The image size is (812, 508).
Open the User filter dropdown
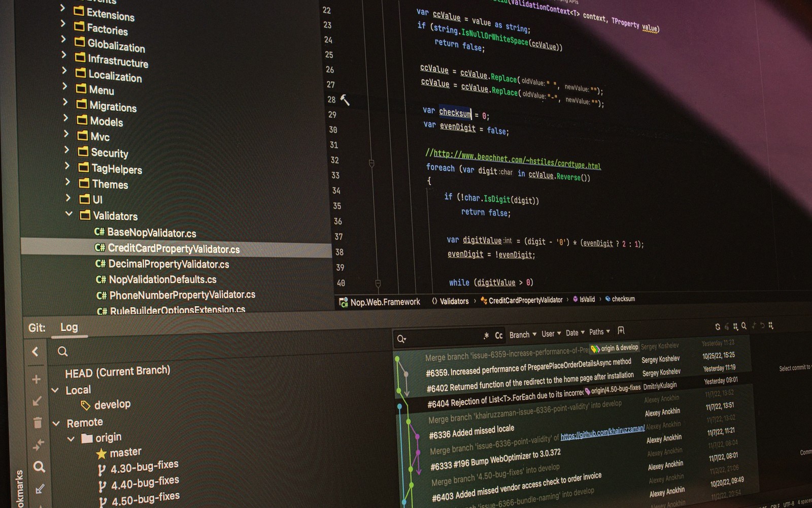click(x=551, y=334)
